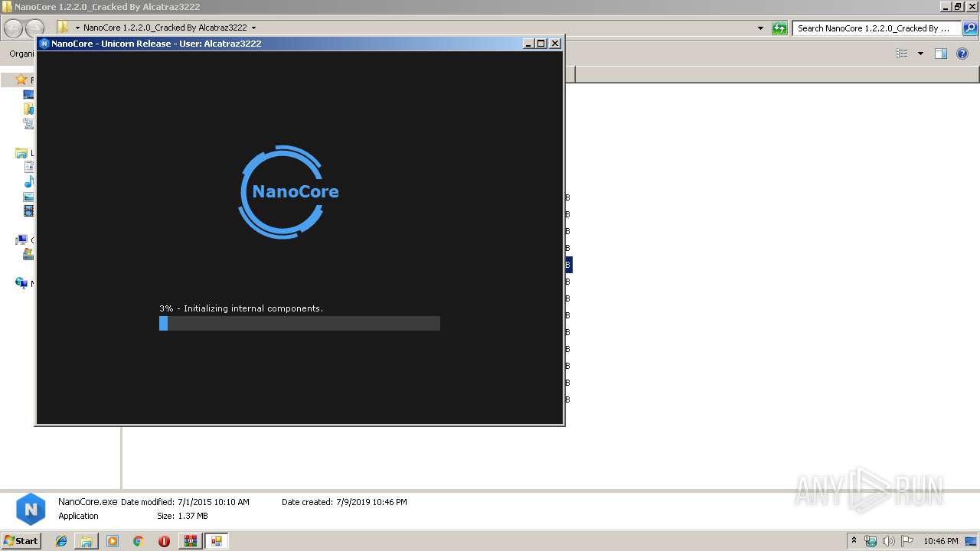This screenshot has height=551, width=980.
Task: Select Favorites star in the navigation pane
Action: 21,80
